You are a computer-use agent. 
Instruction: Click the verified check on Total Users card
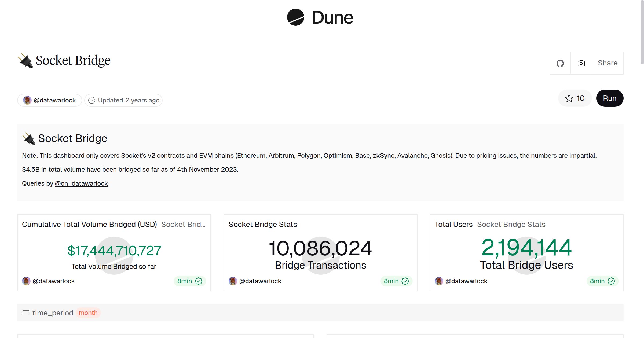611,281
